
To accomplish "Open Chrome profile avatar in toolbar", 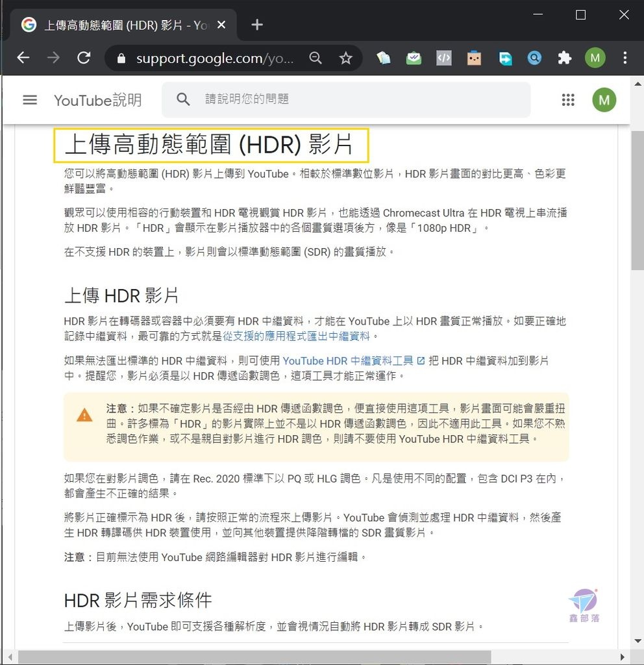I will tap(595, 58).
